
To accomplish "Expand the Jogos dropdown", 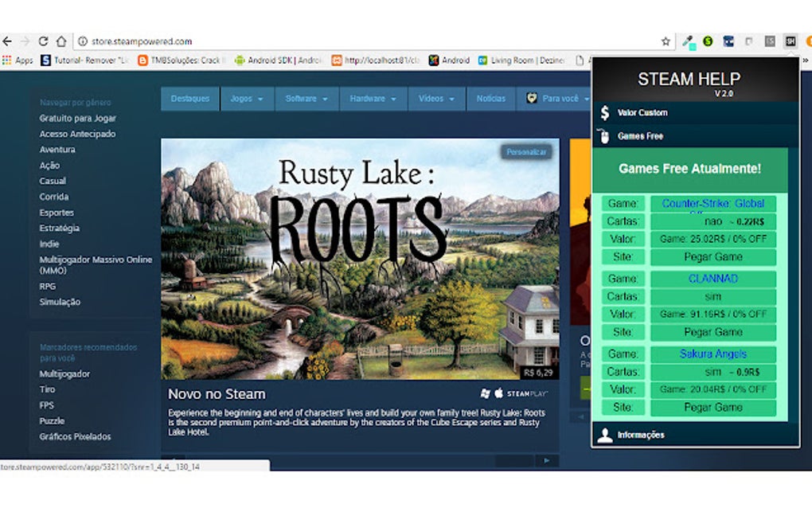I will (x=247, y=99).
